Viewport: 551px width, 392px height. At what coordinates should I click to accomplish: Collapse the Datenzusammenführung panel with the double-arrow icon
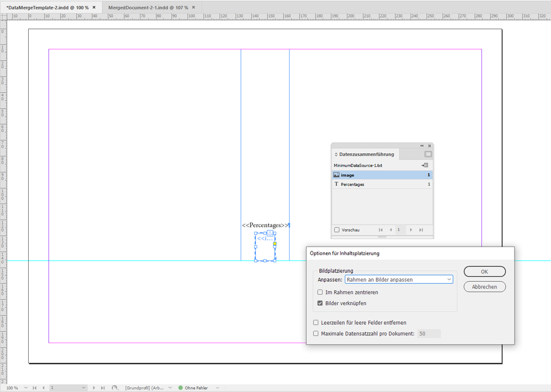point(422,146)
